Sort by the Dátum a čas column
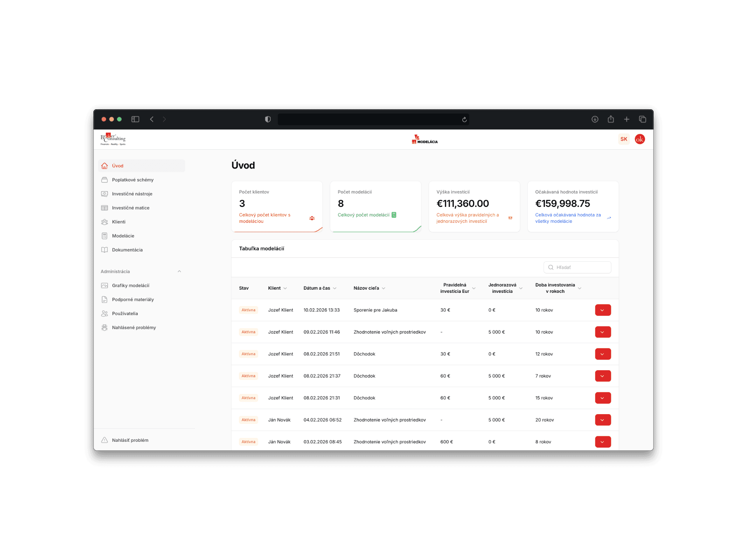Viewport: 747px width, 560px height. pos(319,288)
